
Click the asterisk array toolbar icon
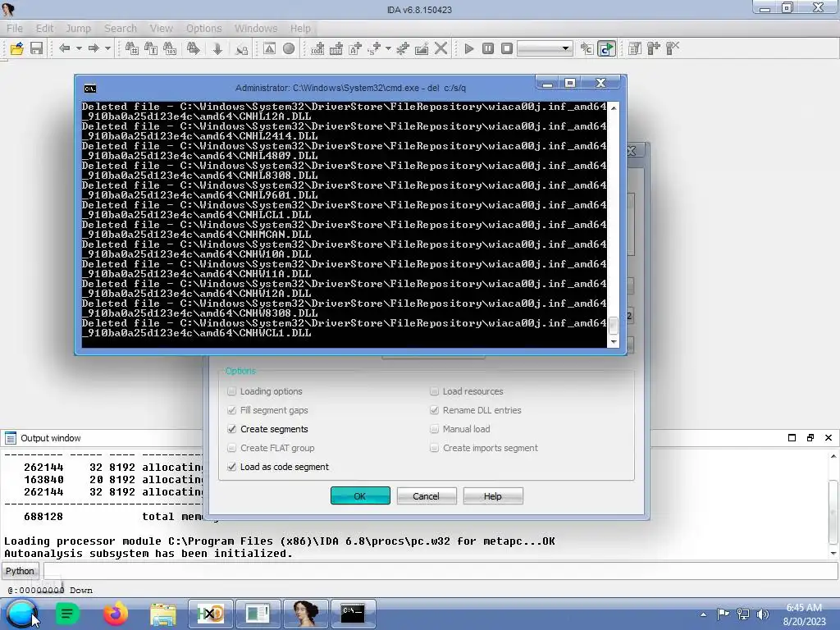coord(402,48)
